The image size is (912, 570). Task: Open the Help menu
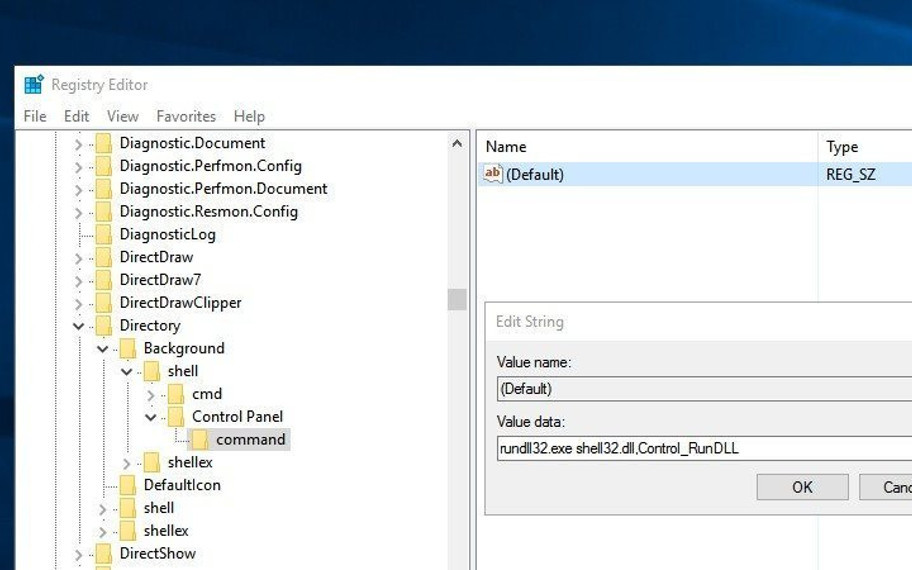[249, 116]
